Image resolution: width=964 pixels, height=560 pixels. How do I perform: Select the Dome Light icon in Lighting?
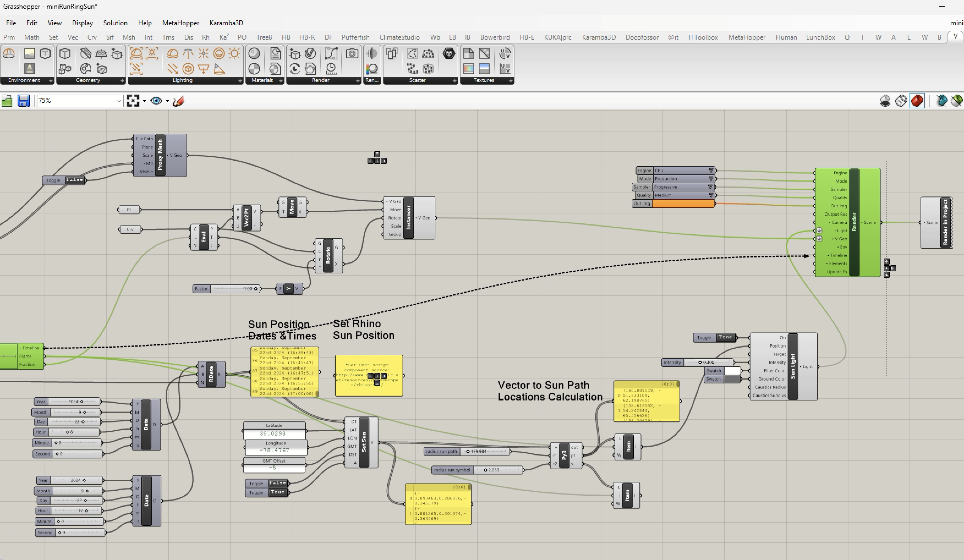coord(172,54)
